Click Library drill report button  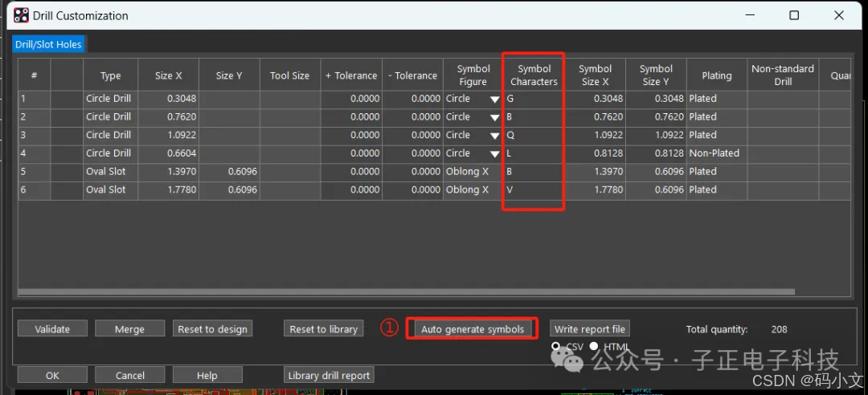click(x=329, y=375)
